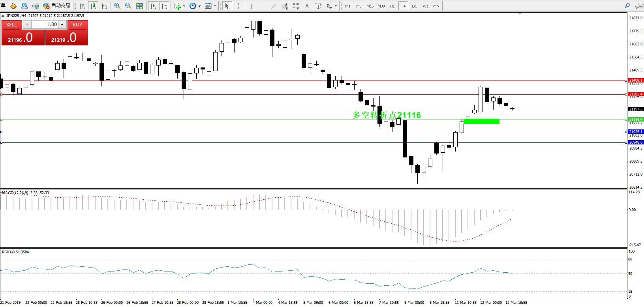Viewport: 644px width, 307px height.
Task: Open the periodicity clock dropdown arrow
Action: pos(199,6)
